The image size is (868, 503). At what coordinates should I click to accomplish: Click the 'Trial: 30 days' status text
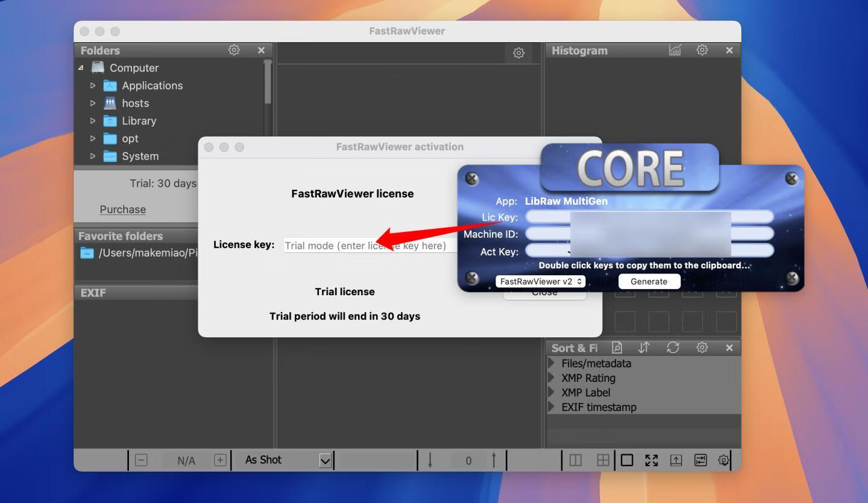(163, 183)
